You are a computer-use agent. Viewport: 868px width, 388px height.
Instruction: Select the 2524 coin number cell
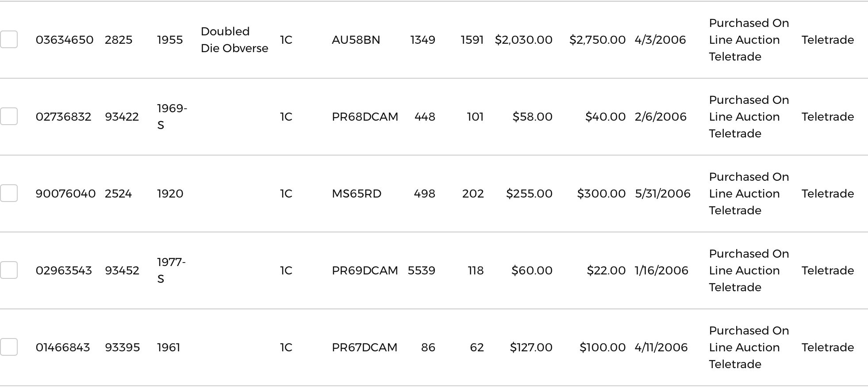(x=118, y=194)
